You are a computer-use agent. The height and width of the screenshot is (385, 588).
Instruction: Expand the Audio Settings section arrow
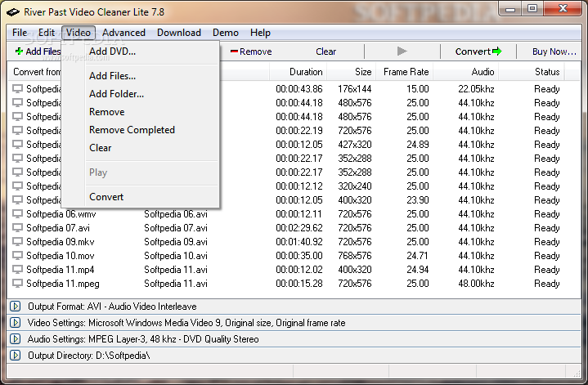tap(15, 339)
